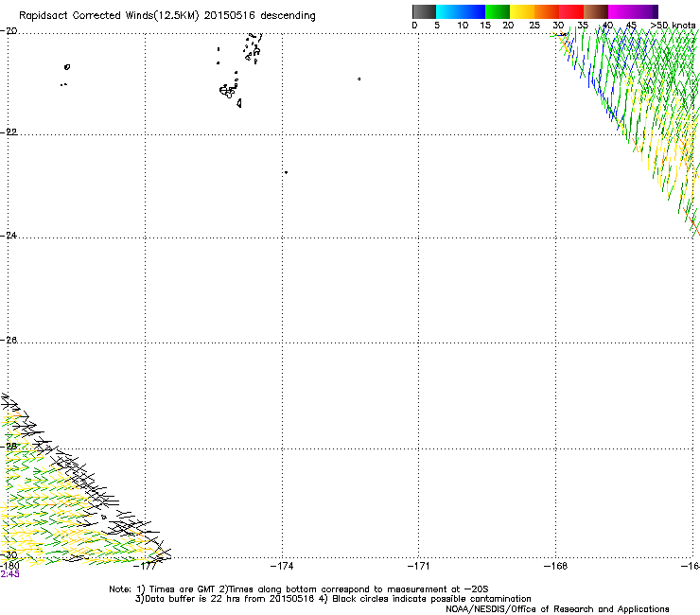Viewport: 700px width, 615px height.
Task: Click the brown 35-40 knots color segment
Action: (596, 11)
